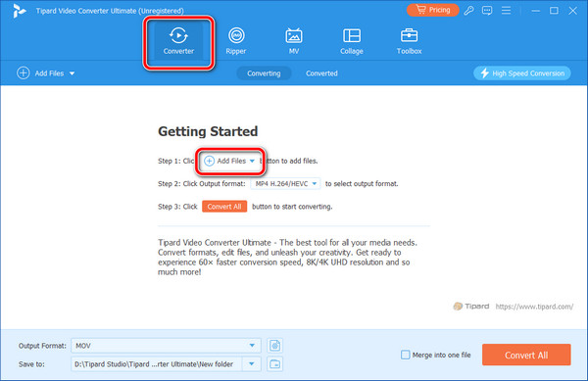Open the feedback chat icon

coord(487,11)
